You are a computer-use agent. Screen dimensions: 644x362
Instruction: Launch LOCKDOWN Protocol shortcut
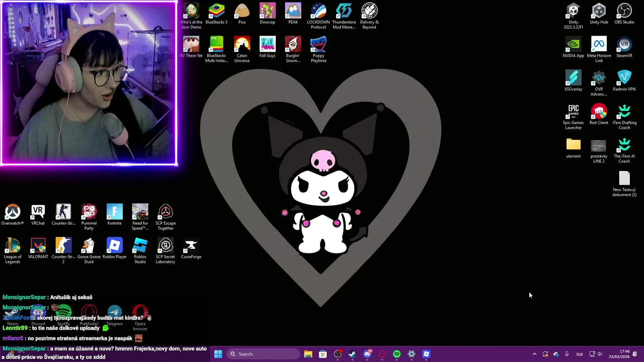point(318,16)
